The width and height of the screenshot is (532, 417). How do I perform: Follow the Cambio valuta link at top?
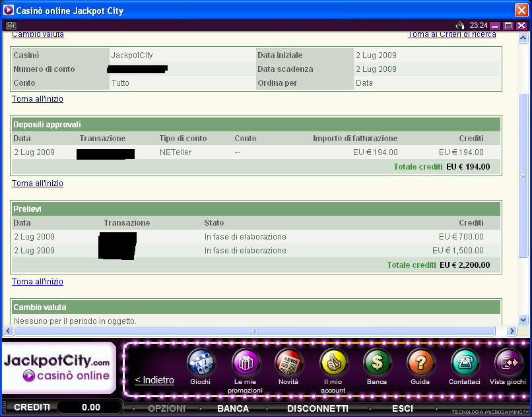(x=38, y=34)
